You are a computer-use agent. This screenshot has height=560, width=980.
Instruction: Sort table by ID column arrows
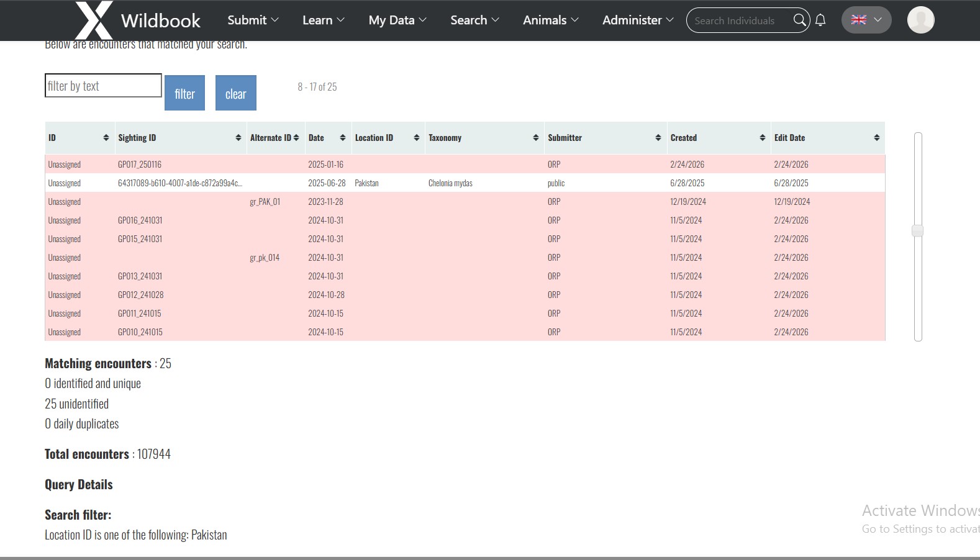106,138
